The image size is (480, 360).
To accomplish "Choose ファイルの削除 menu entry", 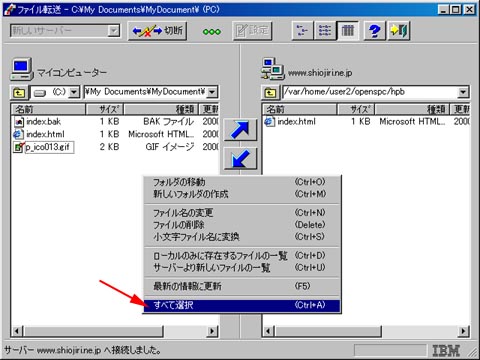I will [242, 225].
